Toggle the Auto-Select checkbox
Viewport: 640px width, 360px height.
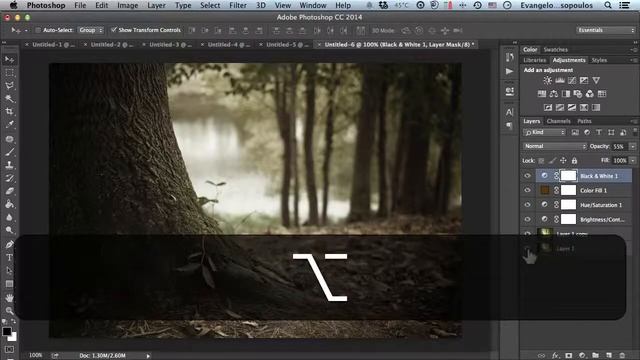tap(38, 30)
